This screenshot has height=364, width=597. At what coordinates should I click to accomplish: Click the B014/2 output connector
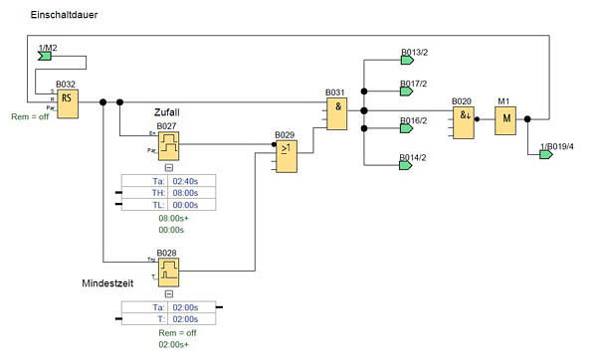(x=406, y=165)
